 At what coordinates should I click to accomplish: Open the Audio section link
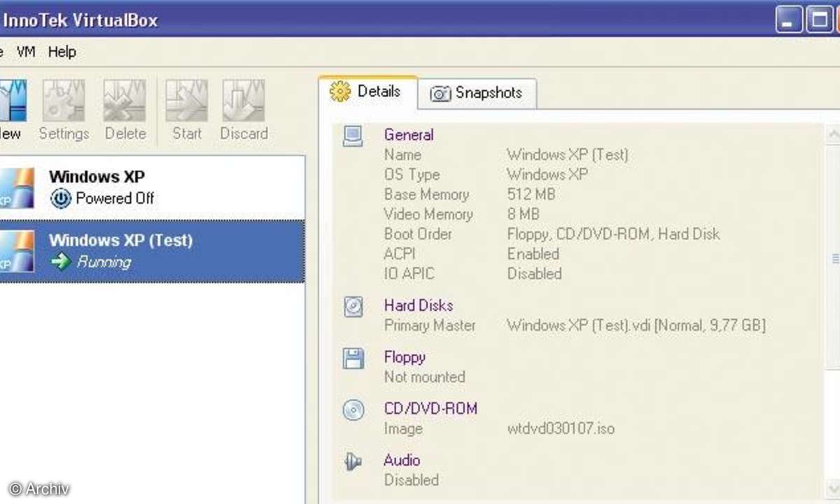(x=402, y=461)
